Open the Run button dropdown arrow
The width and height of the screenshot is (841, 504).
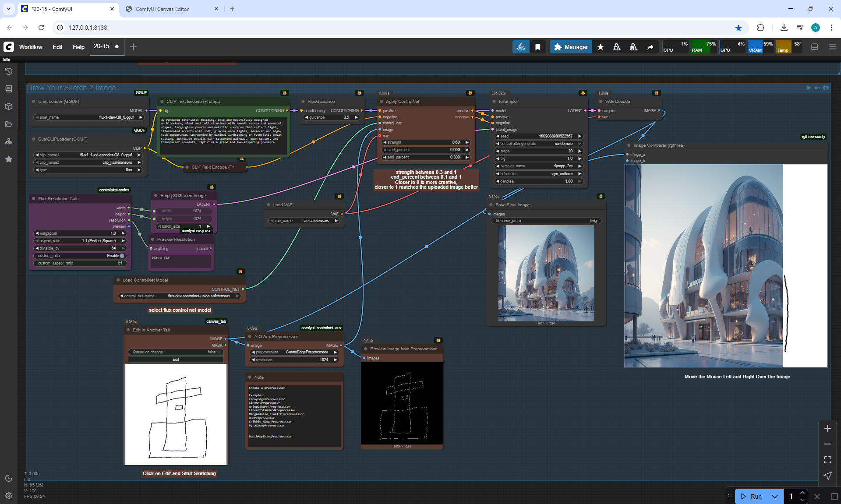click(774, 496)
